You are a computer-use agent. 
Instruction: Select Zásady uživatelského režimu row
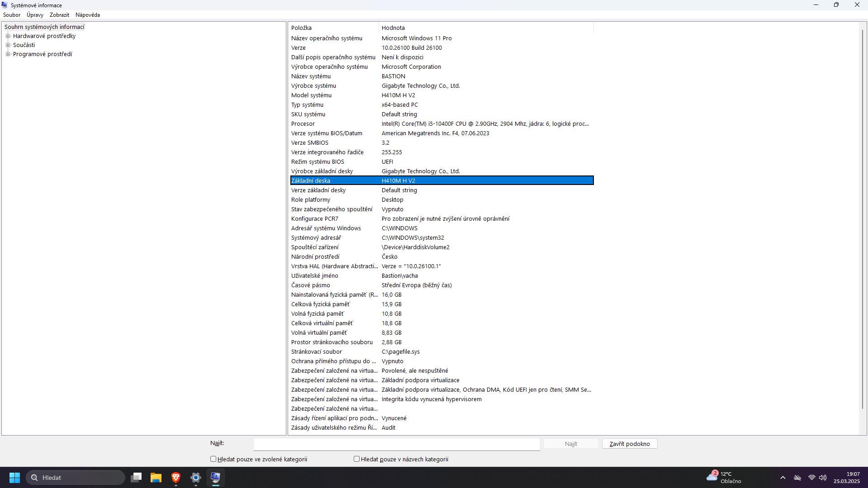tap(442, 428)
